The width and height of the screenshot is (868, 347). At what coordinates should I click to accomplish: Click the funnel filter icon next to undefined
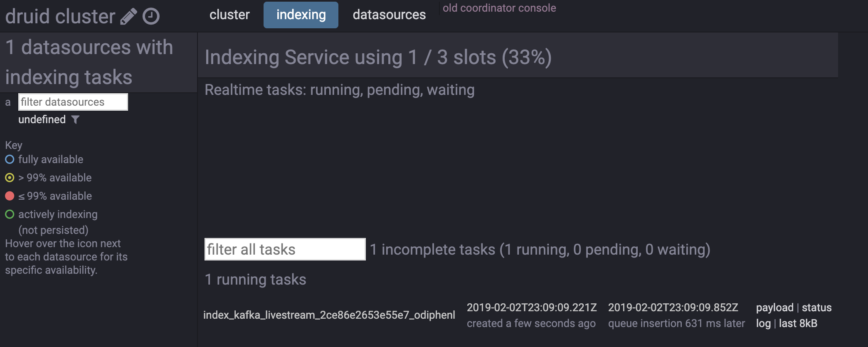click(x=75, y=120)
